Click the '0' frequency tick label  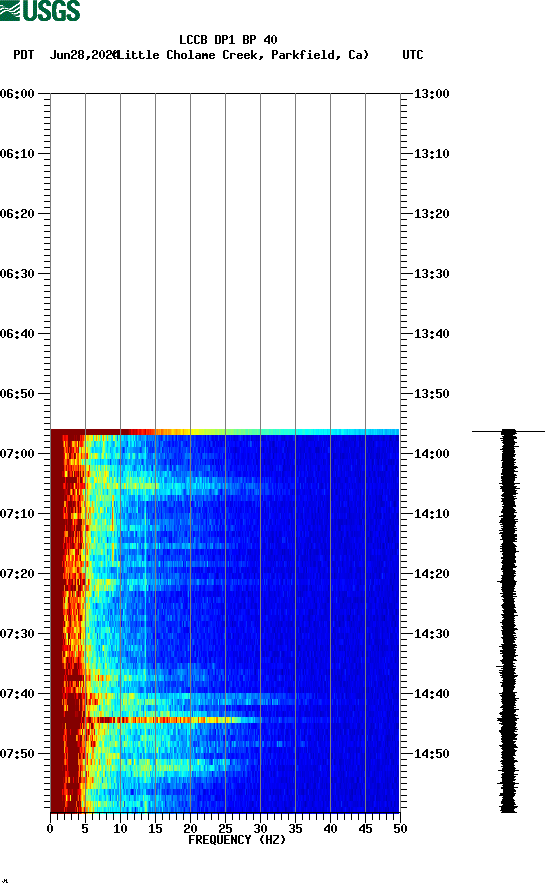(50, 829)
